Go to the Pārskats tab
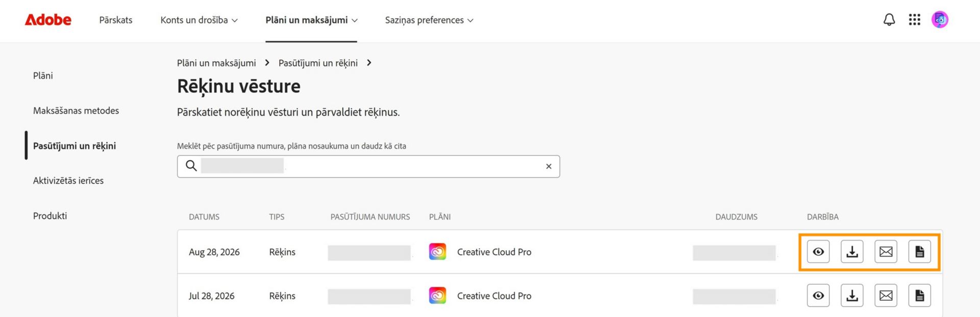 coord(116,20)
